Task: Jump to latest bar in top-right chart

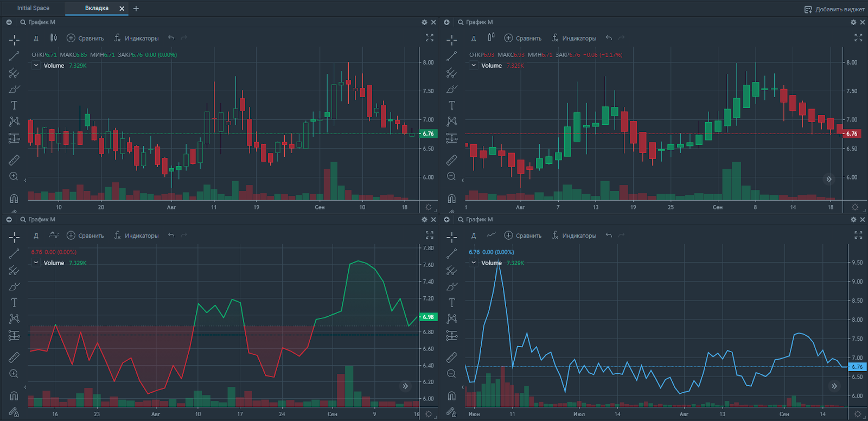Action: tap(828, 179)
